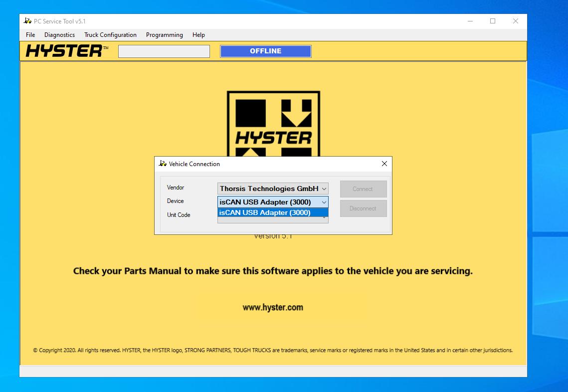The image size is (568, 392).
Task: Visit the www.hyster.com link
Action: 273,307
